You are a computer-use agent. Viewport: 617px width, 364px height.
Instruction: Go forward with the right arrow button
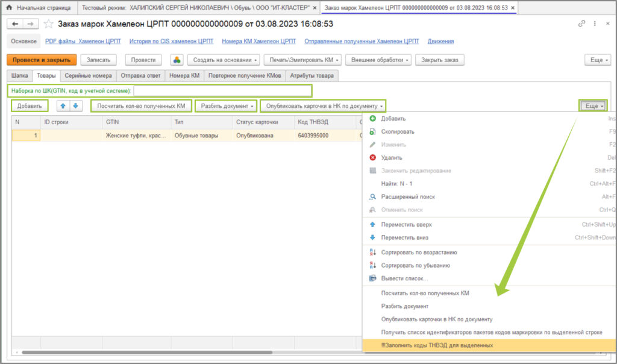30,24
